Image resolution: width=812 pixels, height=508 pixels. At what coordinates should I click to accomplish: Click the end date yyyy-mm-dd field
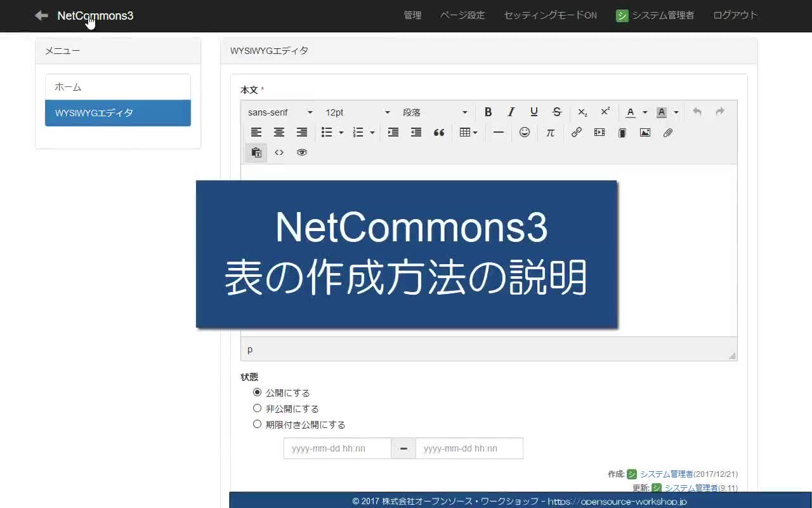click(469, 448)
